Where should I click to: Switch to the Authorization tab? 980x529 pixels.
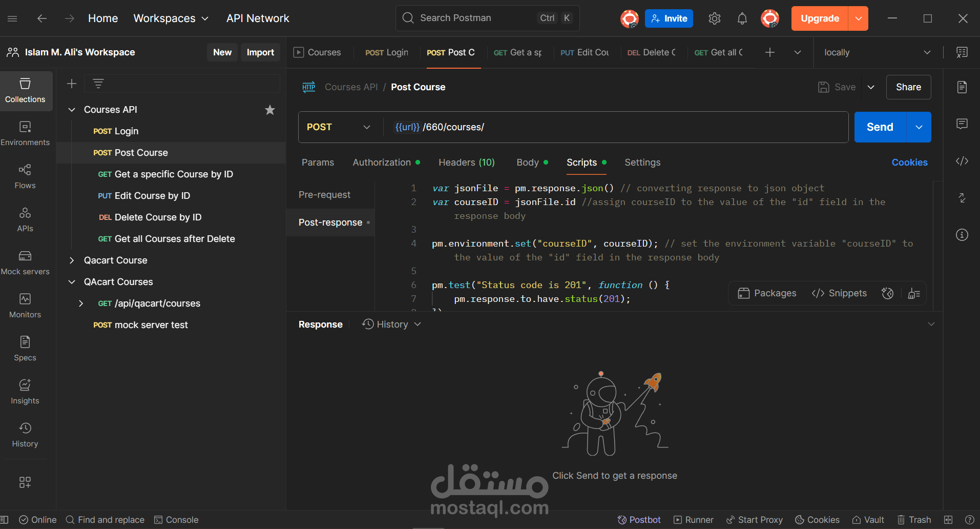(x=386, y=162)
